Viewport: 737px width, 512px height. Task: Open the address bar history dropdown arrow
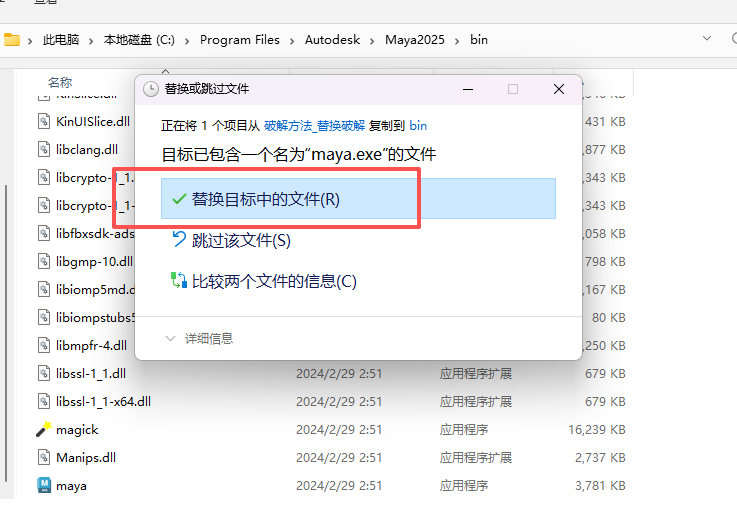[708, 39]
